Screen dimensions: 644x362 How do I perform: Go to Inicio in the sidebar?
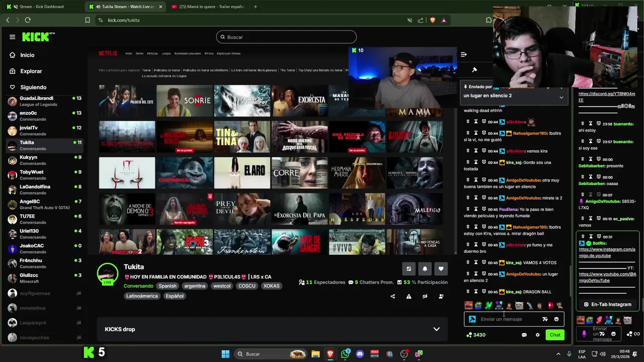tap(27, 55)
